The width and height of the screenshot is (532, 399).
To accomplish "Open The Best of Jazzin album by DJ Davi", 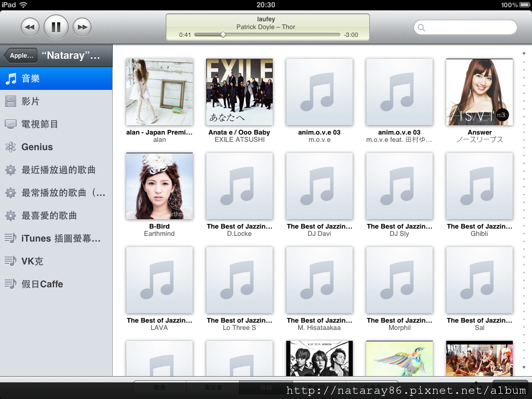I will (x=320, y=186).
